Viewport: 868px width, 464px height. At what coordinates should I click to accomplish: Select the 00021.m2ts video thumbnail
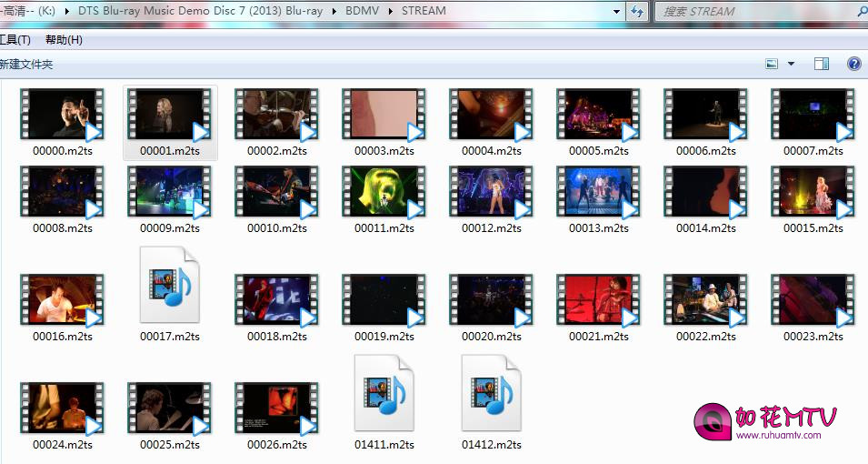tap(598, 300)
